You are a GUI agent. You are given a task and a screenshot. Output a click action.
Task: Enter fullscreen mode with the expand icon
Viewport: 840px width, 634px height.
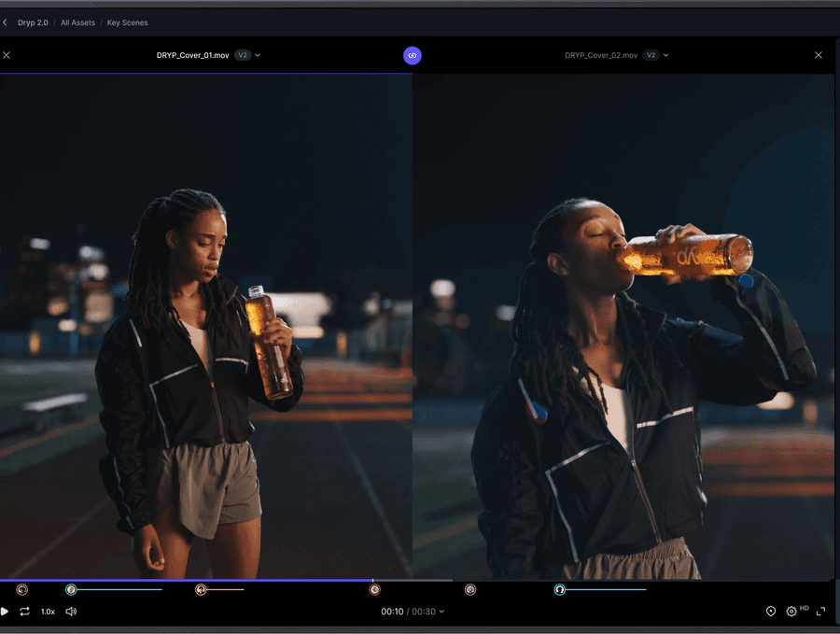point(821,612)
